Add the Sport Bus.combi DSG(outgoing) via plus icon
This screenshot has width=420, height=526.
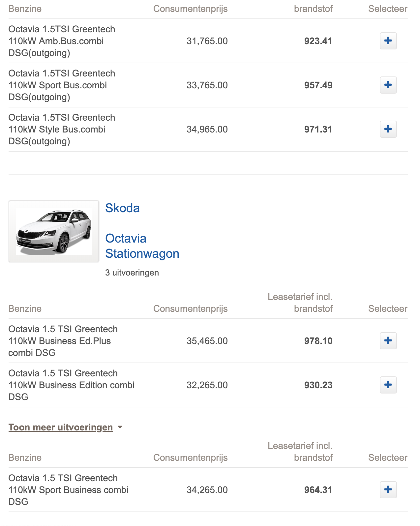tap(388, 85)
